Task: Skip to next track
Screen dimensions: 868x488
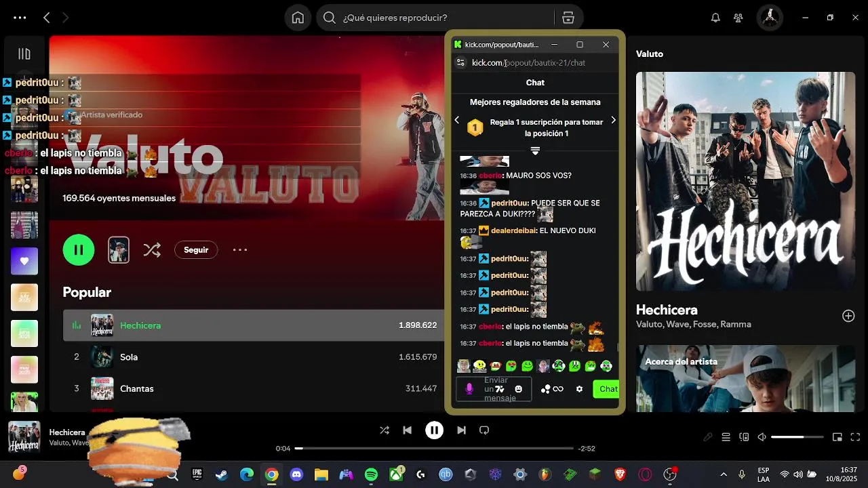Action: (461, 430)
